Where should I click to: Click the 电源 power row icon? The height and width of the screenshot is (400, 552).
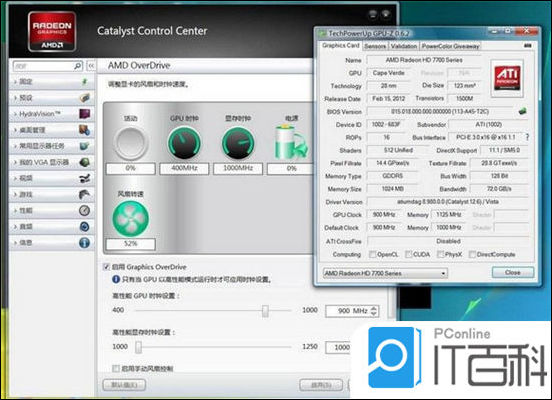84,226
